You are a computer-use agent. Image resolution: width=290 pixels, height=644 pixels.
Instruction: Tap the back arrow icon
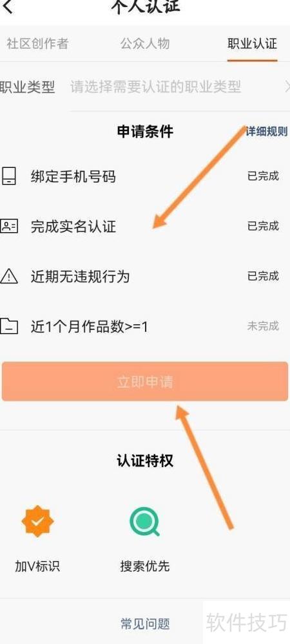pyautogui.click(x=8, y=6)
